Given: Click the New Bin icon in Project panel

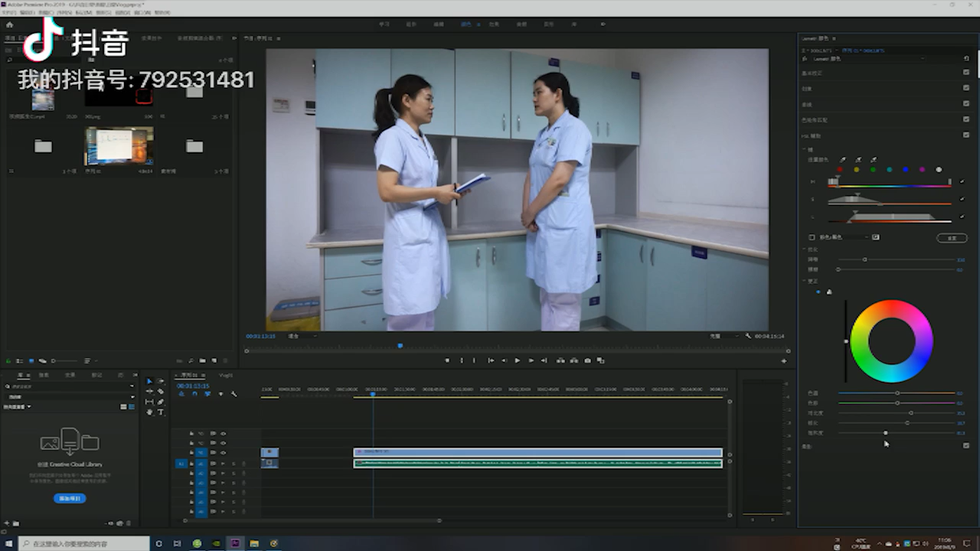Looking at the screenshot, I should point(202,360).
